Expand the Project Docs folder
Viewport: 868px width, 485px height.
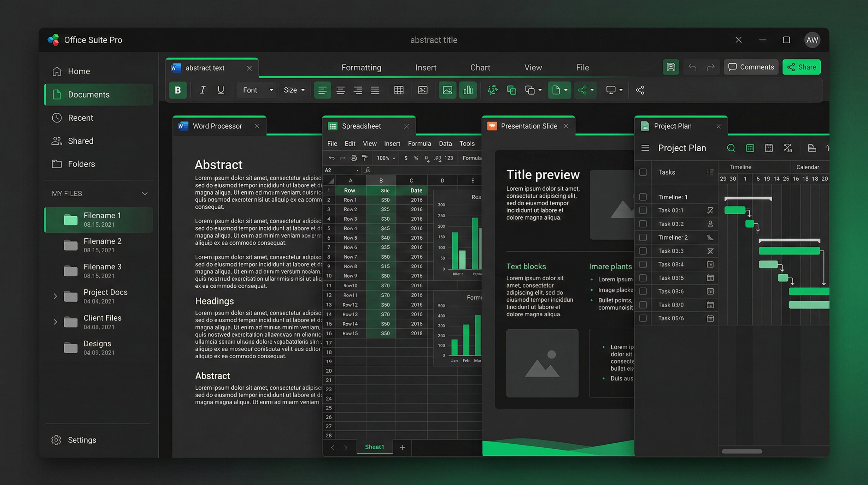(56, 296)
